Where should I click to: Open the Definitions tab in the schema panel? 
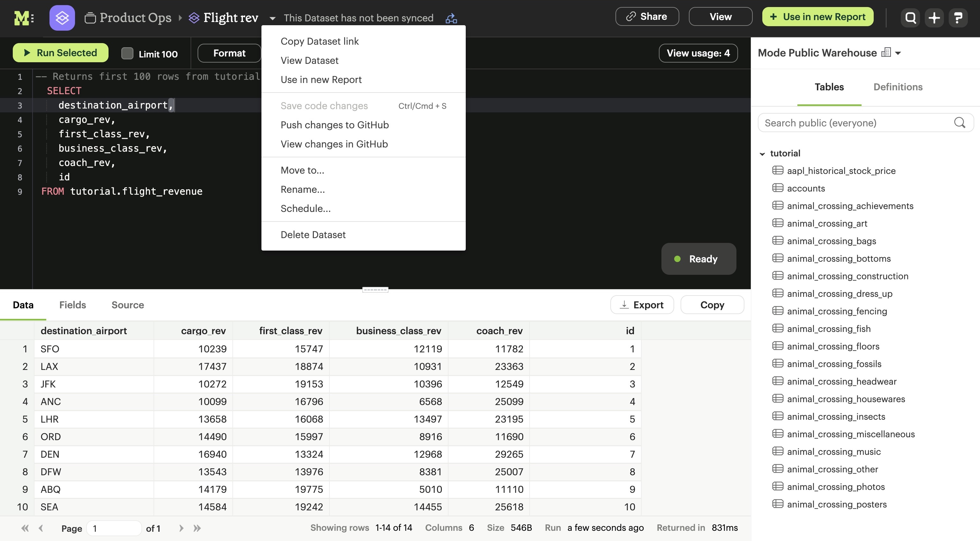(898, 87)
